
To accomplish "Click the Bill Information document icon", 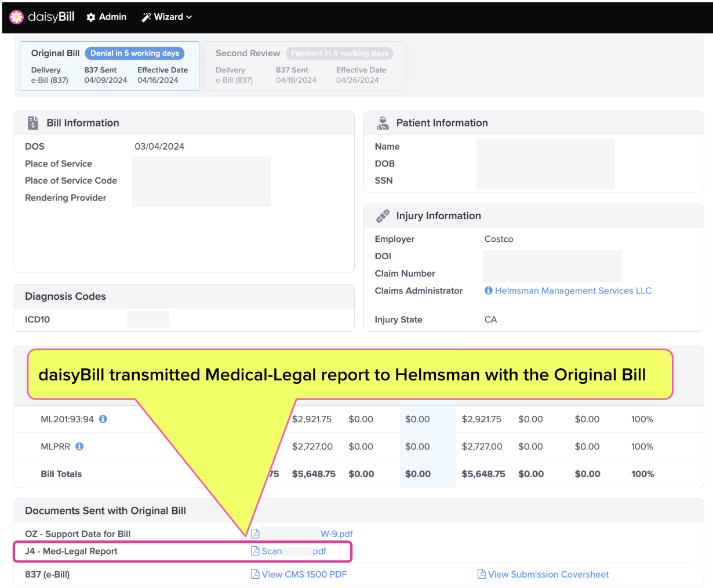I will tap(33, 123).
